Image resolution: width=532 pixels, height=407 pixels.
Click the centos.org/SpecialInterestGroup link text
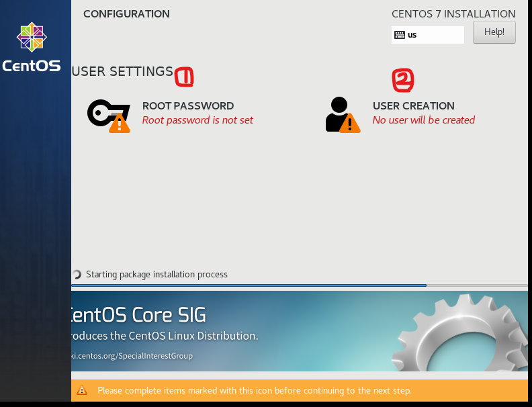[x=132, y=356]
